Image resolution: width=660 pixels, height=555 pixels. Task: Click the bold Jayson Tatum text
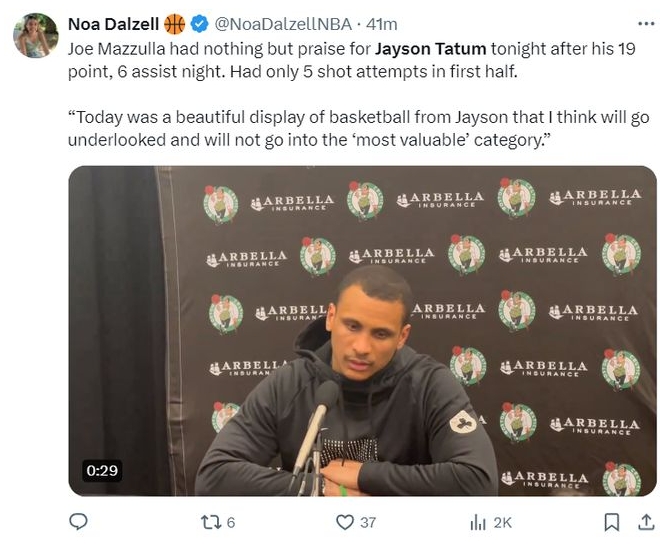(431, 47)
